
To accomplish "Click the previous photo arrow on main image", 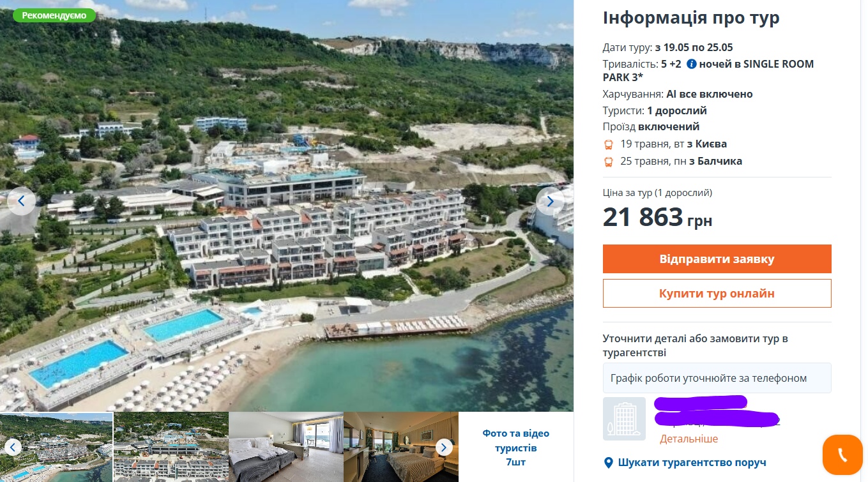I will tap(21, 201).
